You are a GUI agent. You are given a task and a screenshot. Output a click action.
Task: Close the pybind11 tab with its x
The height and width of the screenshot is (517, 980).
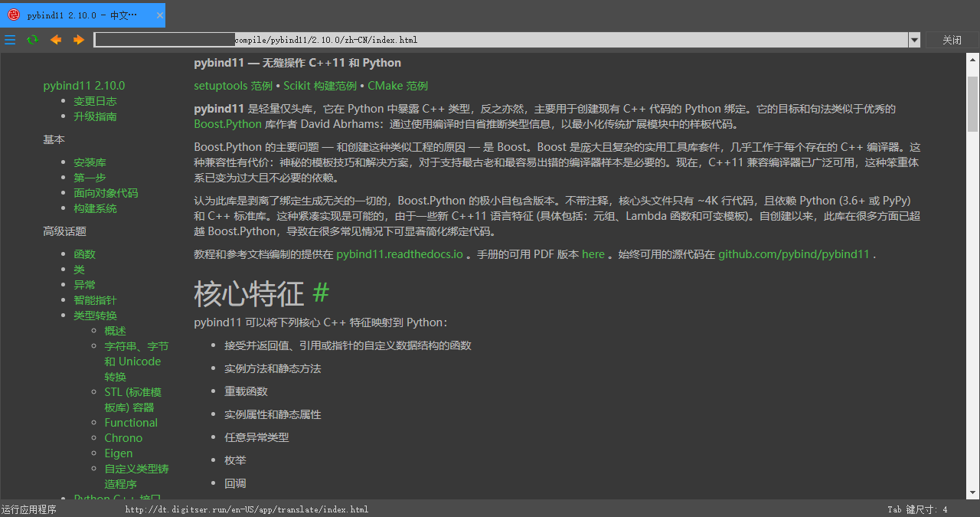click(159, 15)
